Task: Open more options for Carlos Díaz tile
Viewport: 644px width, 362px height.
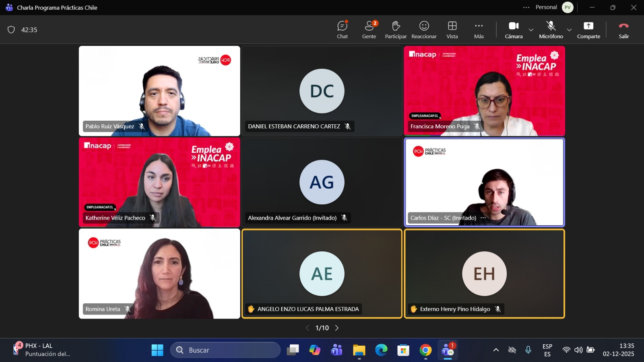Action: pos(483,218)
